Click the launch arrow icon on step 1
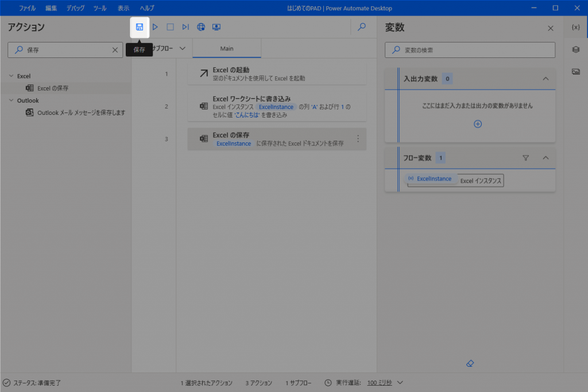This screenshot has width=588, height=392. pyautogui.click(x=204, y=73)
